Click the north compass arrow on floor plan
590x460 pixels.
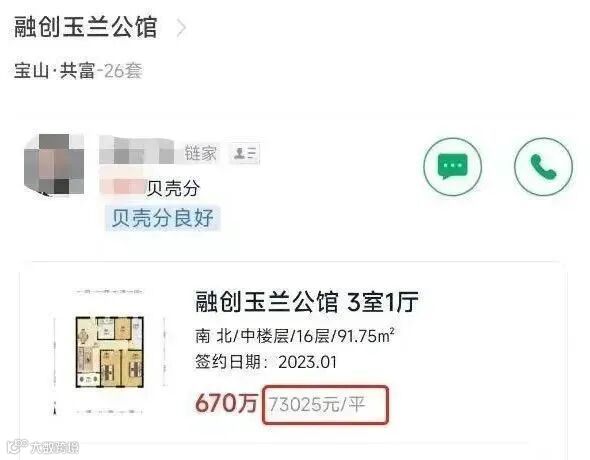click(x=55, y=408)
